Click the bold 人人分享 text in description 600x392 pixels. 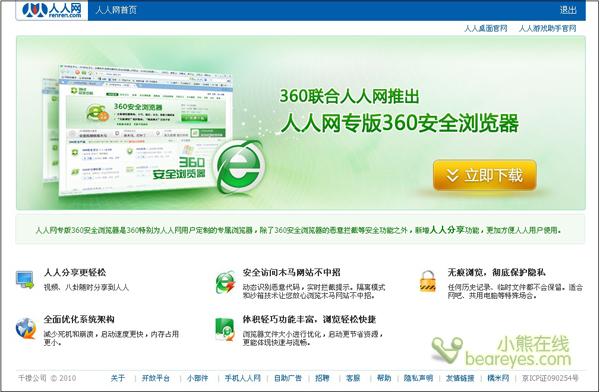pos(447,230)
